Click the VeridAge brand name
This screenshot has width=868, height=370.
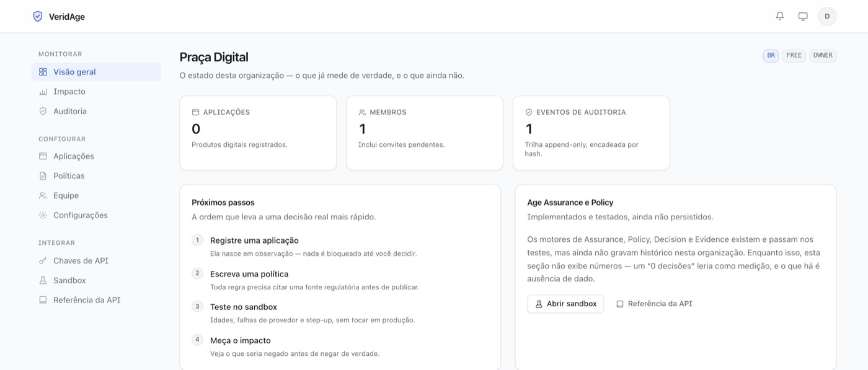coord(67,17)
